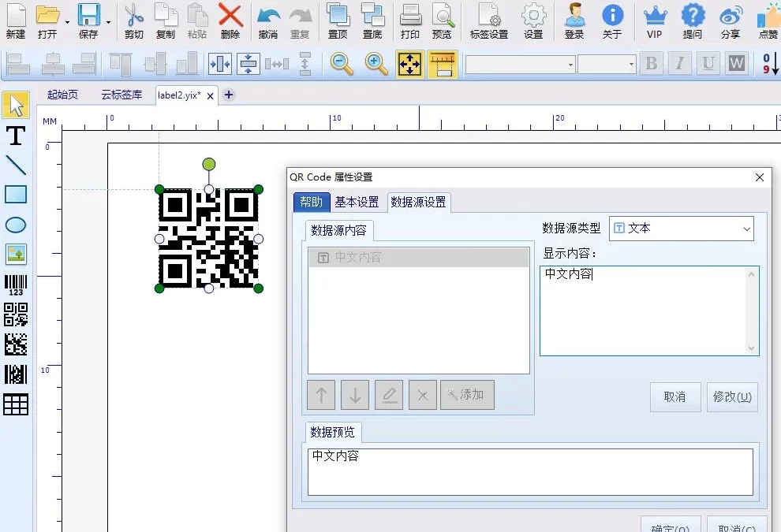781x532 pixels.
Task: Create a new label with 新建
Action: [16, 20]
